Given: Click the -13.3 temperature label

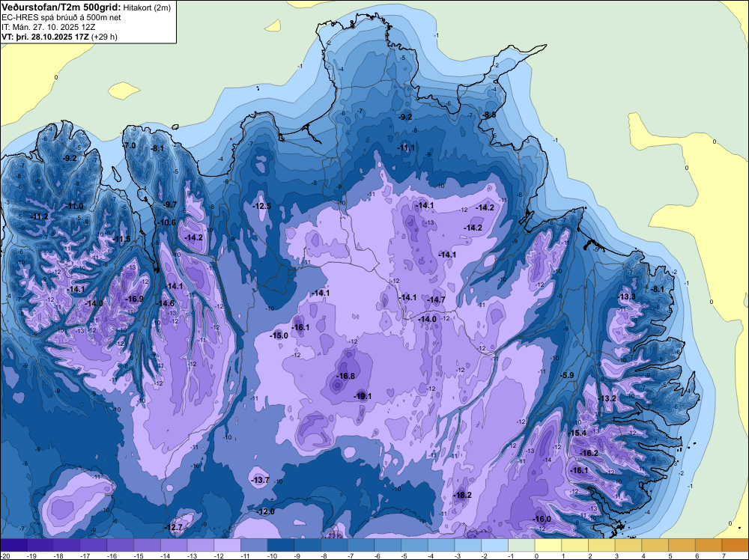Looking at the screenshot, I should point(626,297).
